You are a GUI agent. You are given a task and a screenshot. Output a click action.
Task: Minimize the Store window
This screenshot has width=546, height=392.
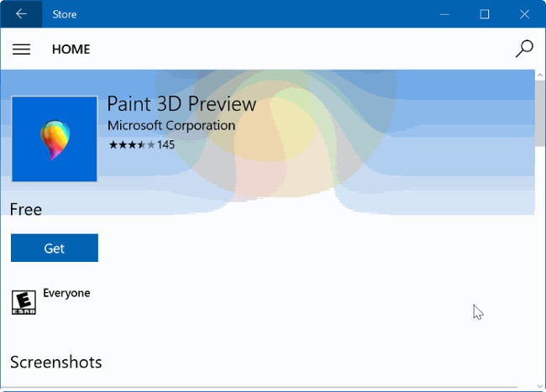(445, 13)
